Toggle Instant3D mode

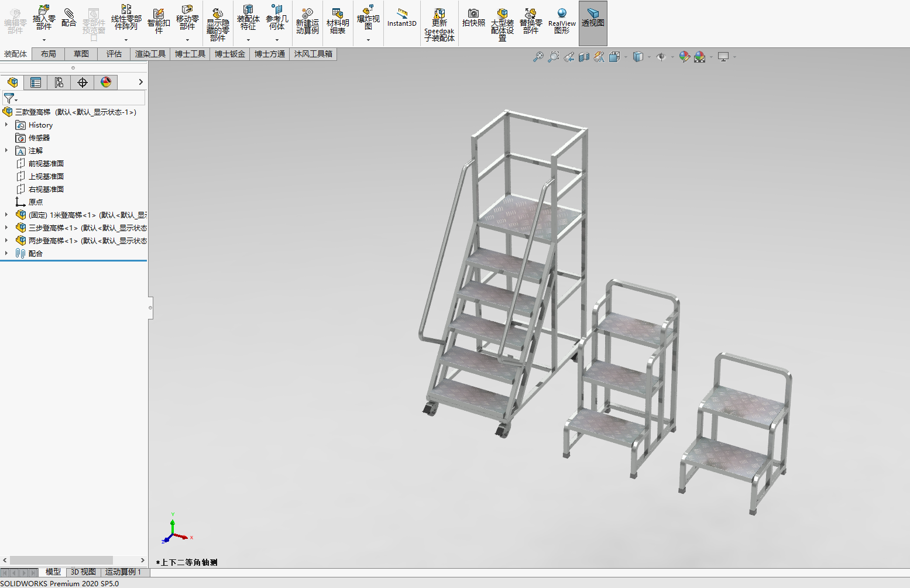[x=402, y=18]
